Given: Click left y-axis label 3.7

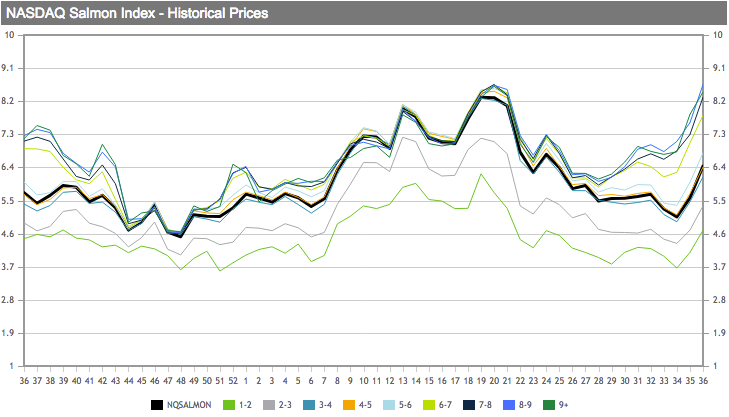Looking at the screenshot, I should [8, 267].
